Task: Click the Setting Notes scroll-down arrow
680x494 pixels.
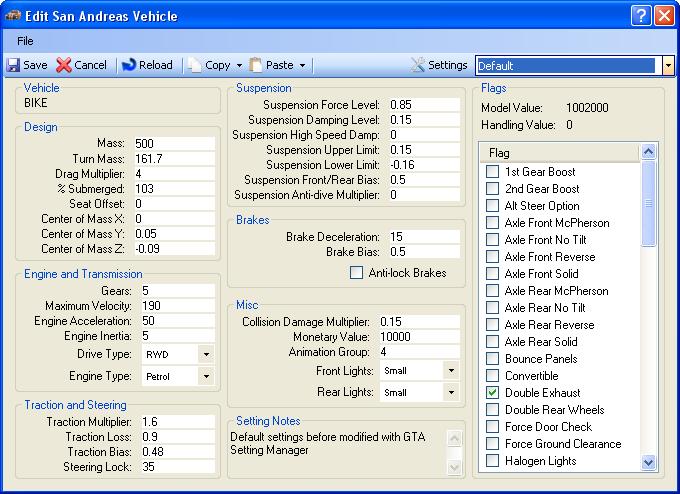Action: (x=454, y=467)
